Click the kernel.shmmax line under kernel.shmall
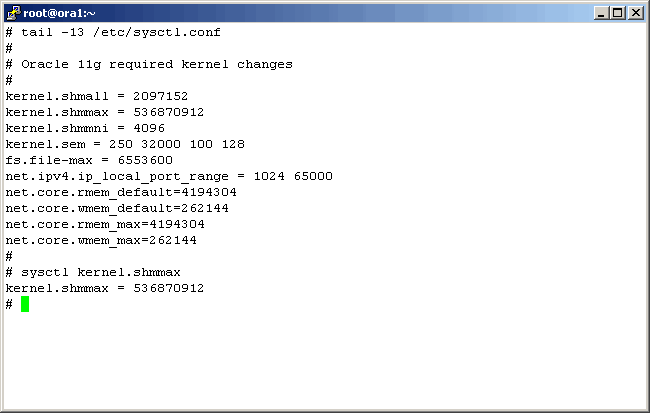650x413 pixels. [x=105, y=112]
